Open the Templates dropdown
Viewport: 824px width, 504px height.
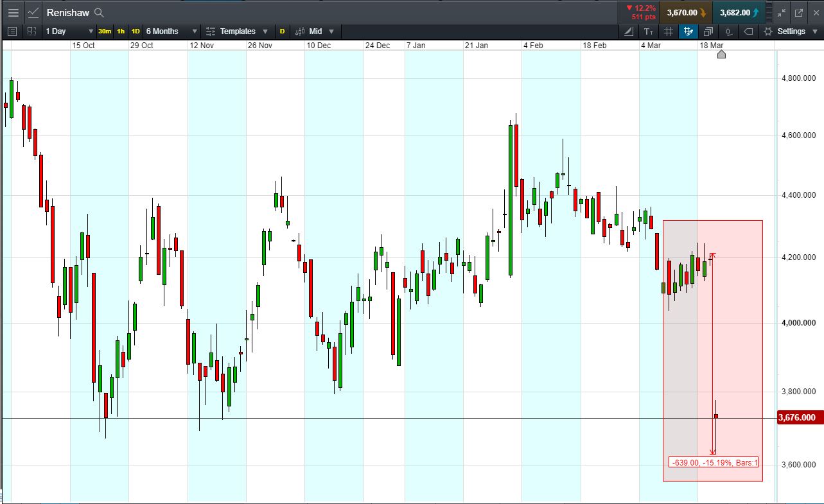click(x=237, y=31)
